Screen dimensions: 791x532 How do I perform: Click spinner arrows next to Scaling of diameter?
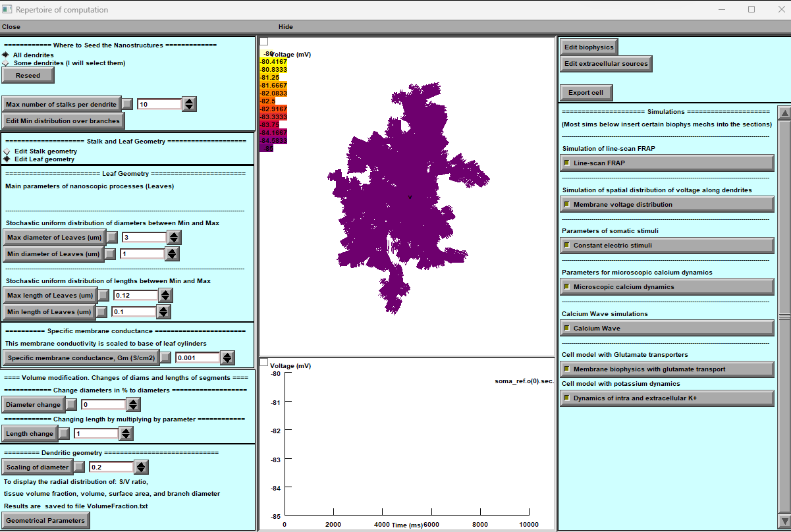click(141, 467)
